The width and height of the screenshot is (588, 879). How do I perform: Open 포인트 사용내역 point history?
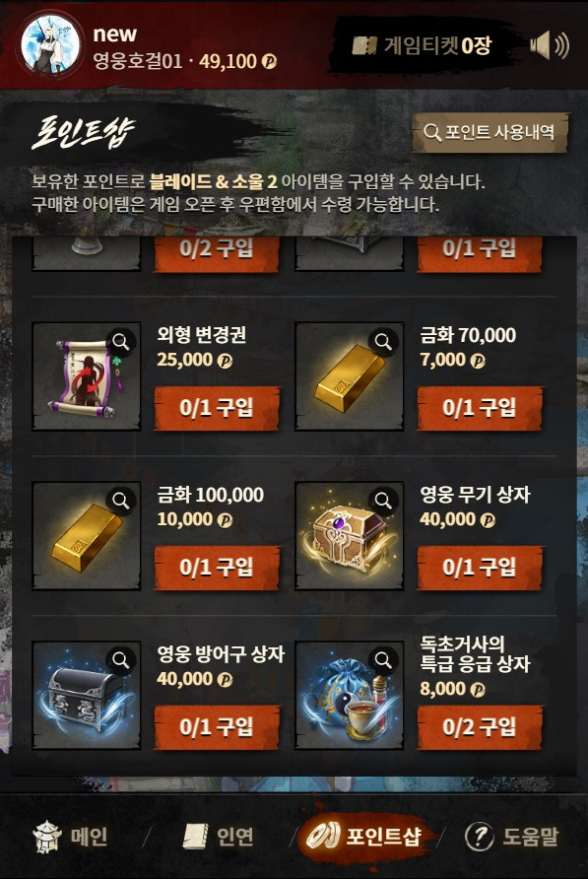(490, 132)
